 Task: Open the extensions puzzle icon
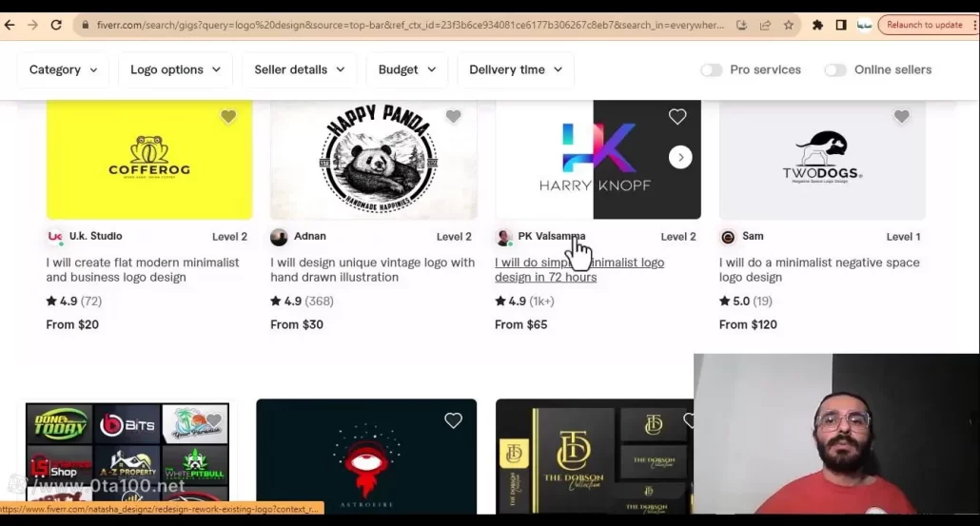pos(817,25)
